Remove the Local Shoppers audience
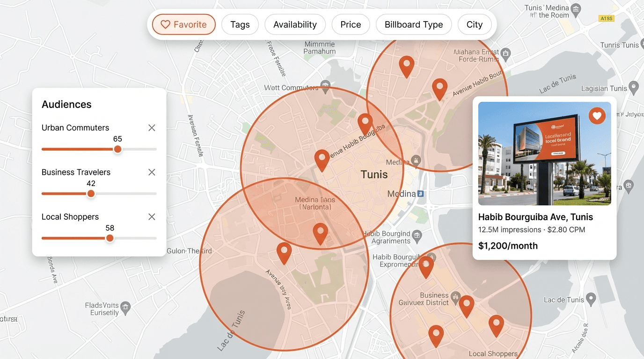Viewport: 644px width, 359px height. [152, 217]
